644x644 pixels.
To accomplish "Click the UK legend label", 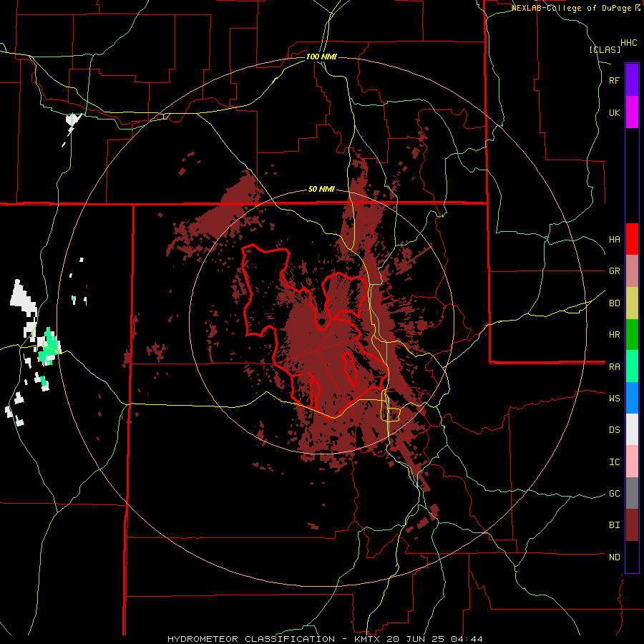I will click(615, 112).
